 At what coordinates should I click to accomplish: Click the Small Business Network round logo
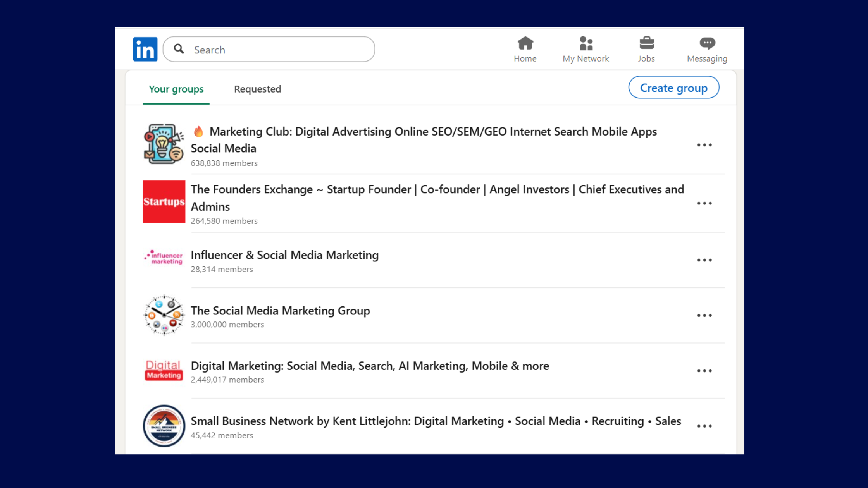point(164,426)
